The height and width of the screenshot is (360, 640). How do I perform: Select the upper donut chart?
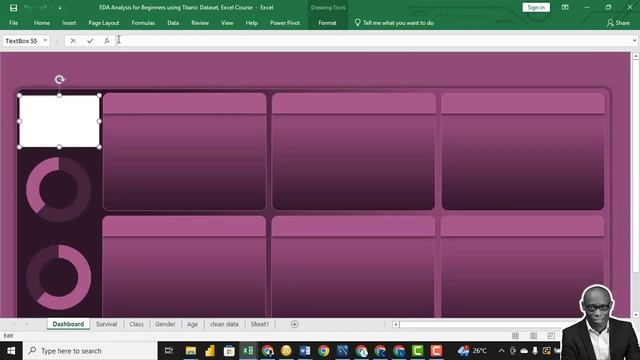(x=58, y=189)
